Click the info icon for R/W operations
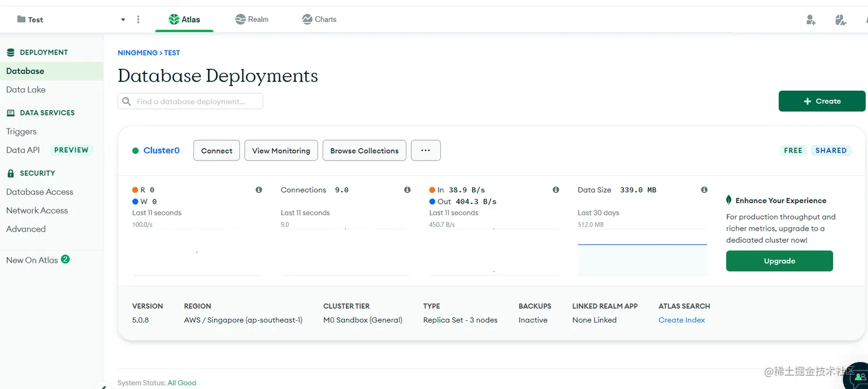Screen dimensions: 868x389 point(259,190)
